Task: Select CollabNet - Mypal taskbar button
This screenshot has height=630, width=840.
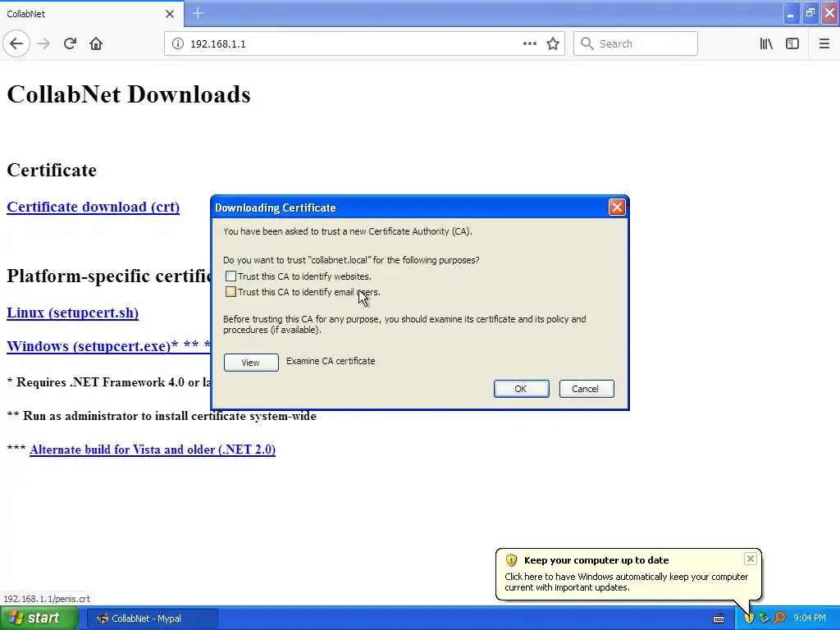Action: (152, 619)
